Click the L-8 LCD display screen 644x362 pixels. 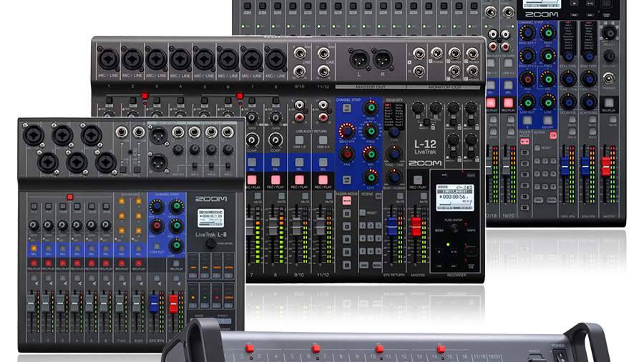click(210, 218)
